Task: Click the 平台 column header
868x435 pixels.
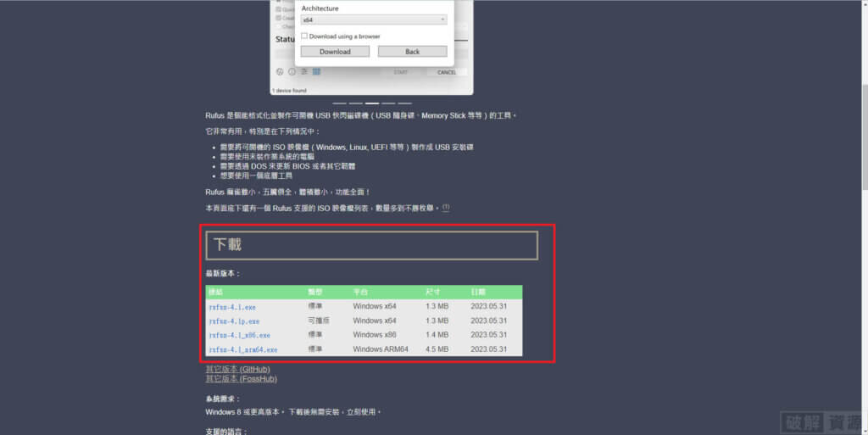Action: pyautogui.click(x=360, y=292)
